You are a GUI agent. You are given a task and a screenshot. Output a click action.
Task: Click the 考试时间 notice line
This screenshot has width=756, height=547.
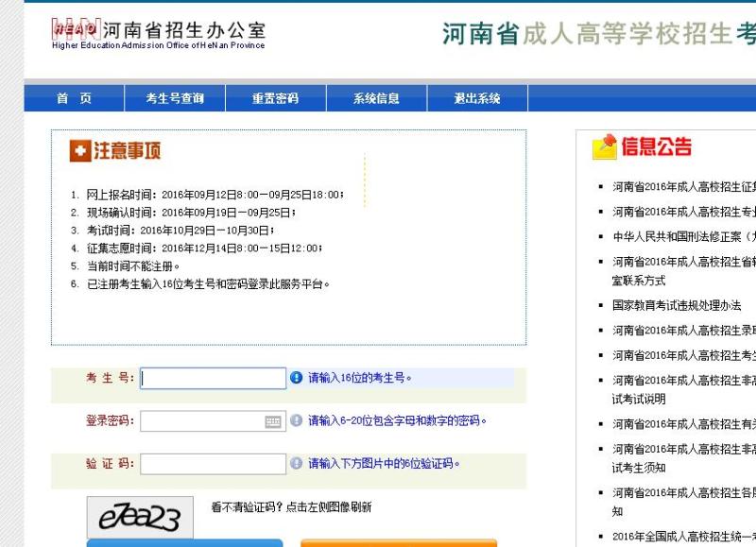pos(180,231)
